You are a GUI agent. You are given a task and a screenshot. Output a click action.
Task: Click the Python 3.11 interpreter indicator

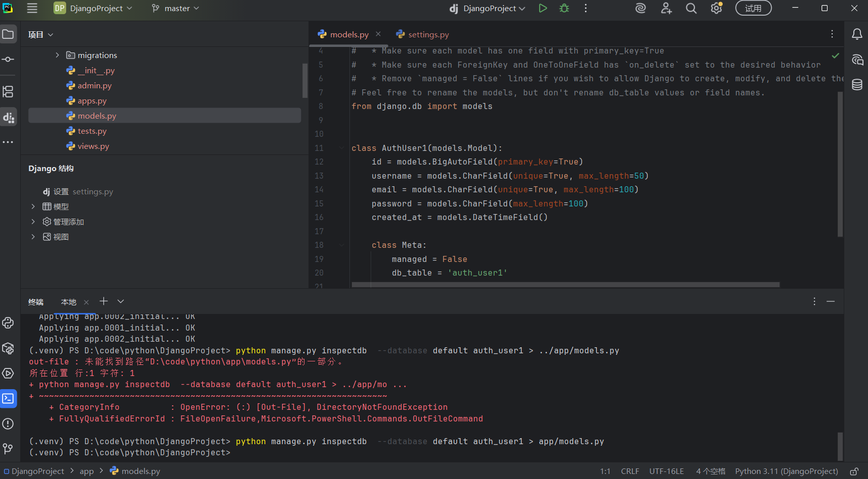(786, 471)
